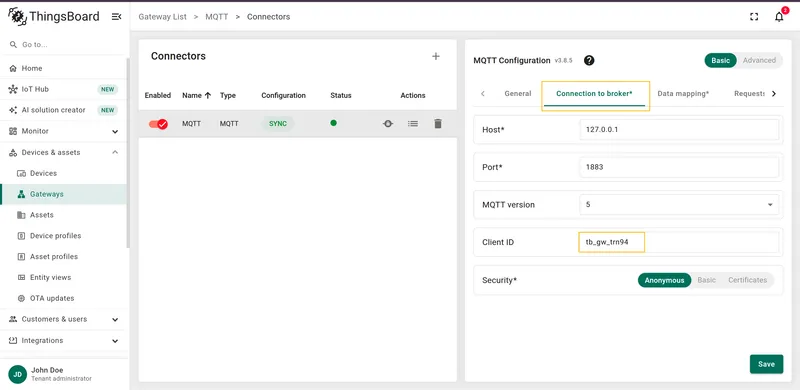The height and width of the screenshot is (390, 800).
Task: Expand the Monitor menu section
Action: [115, 132]
